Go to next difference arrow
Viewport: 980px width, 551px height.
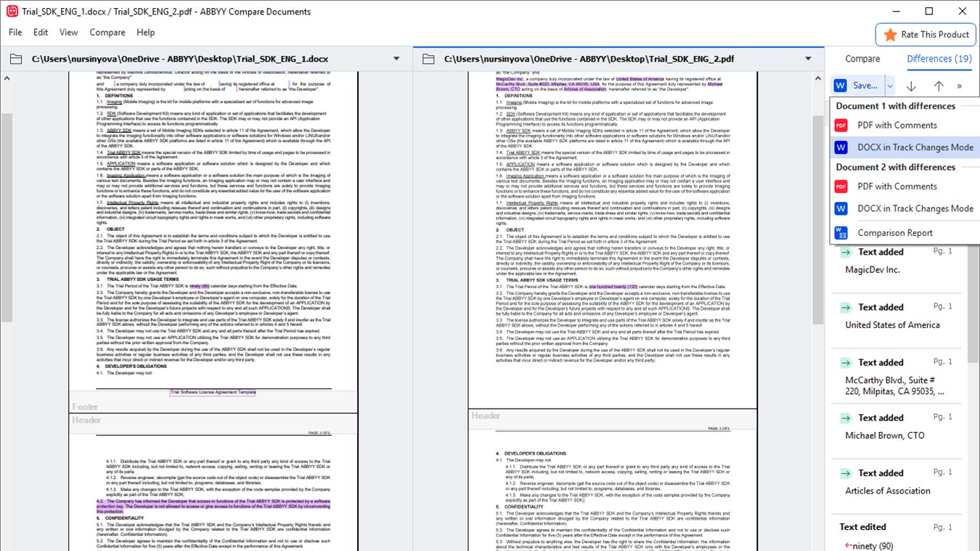(x=911, y=86)
